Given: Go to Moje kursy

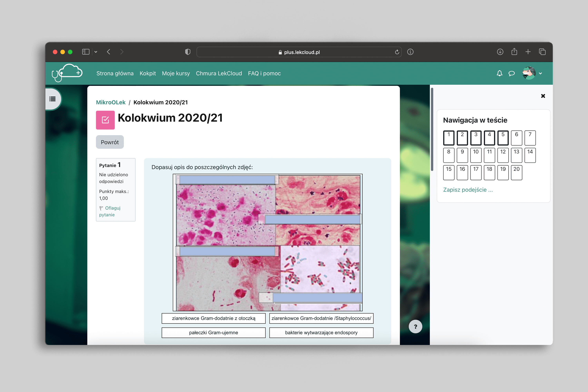Looking at the screenshot, I should [x=176, y=73].
